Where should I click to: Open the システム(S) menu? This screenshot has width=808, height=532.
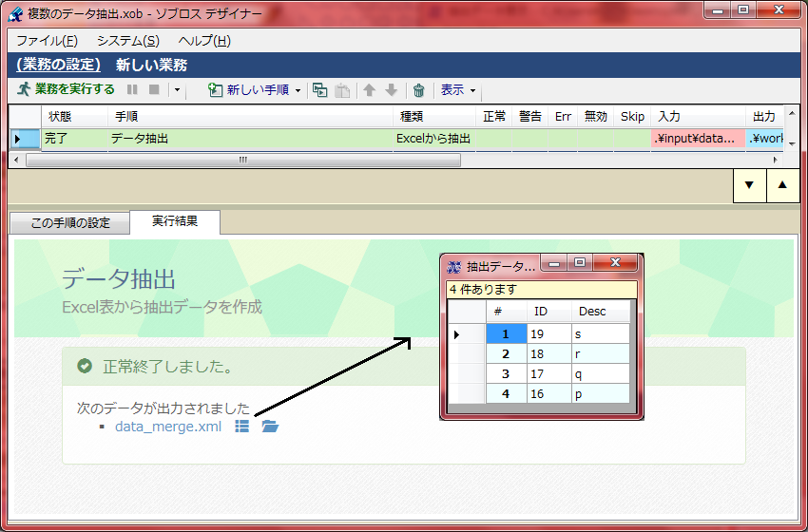point(128,41)
